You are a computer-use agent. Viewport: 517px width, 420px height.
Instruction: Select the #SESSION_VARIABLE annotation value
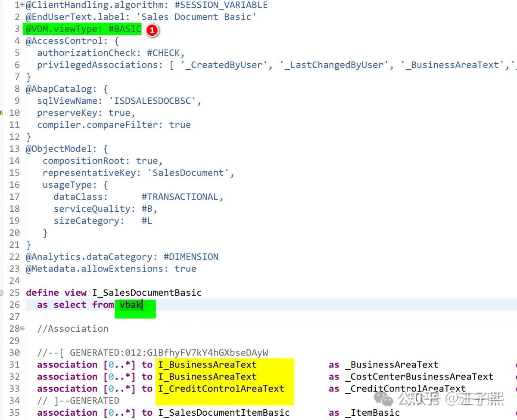tap(221, 5)
